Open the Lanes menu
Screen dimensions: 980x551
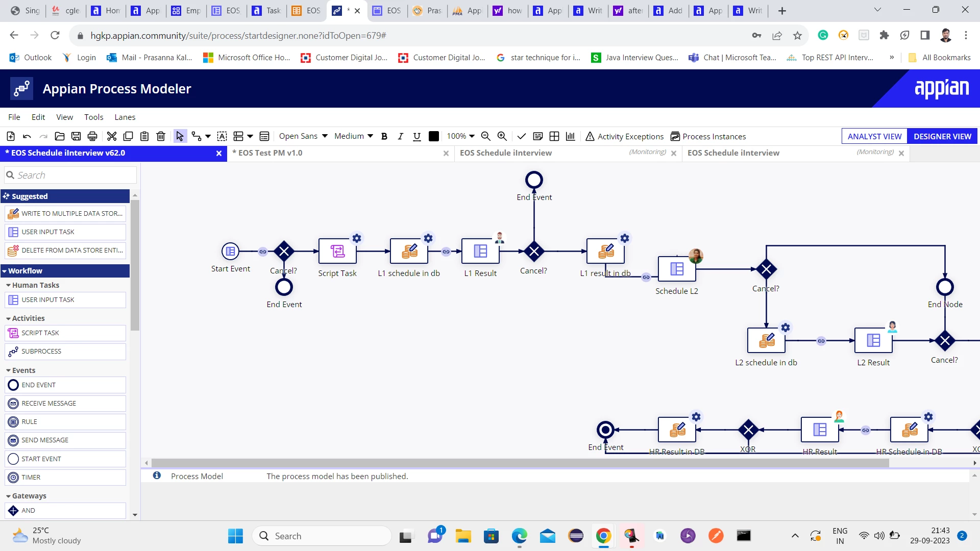125,117
